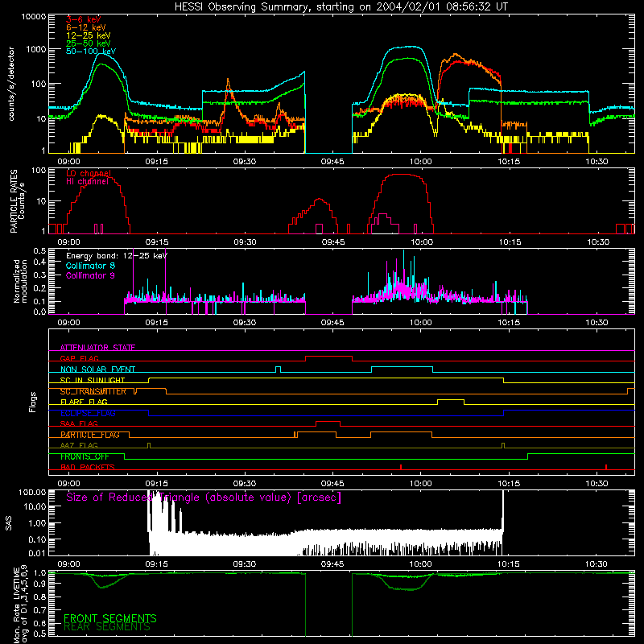Click the Mon. Rate LIVETIME axis label
The image size is (644, 644).
(x=21, y=605)
